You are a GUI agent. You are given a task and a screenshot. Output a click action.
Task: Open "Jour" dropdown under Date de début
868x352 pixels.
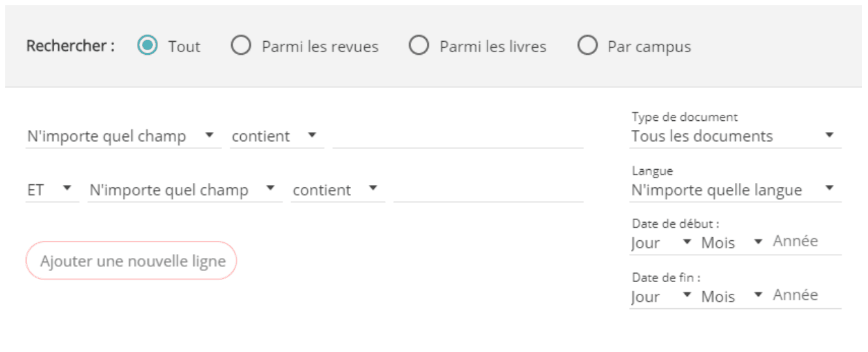pos(661,243)
